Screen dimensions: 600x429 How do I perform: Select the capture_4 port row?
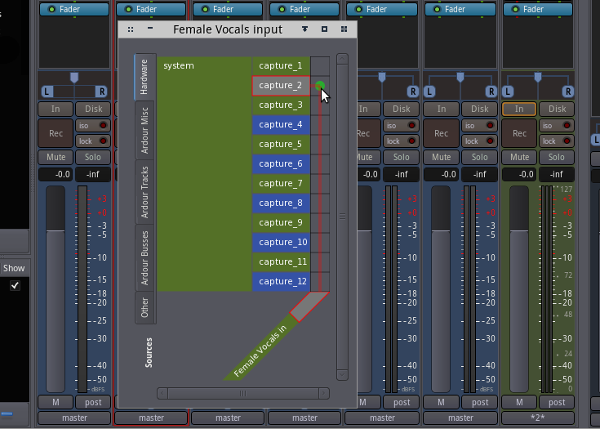tap(281, 125)
